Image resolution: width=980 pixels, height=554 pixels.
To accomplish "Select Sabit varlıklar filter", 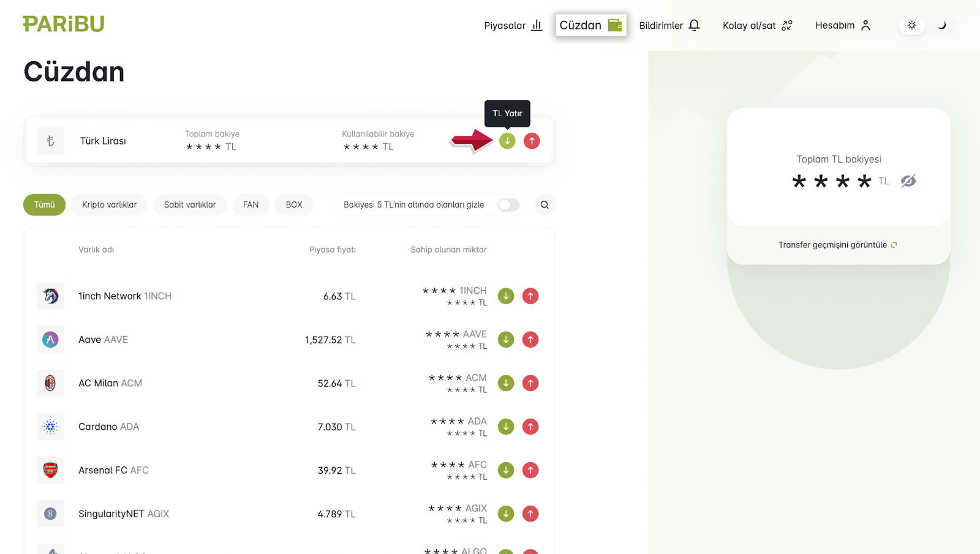I will (190, 204).
